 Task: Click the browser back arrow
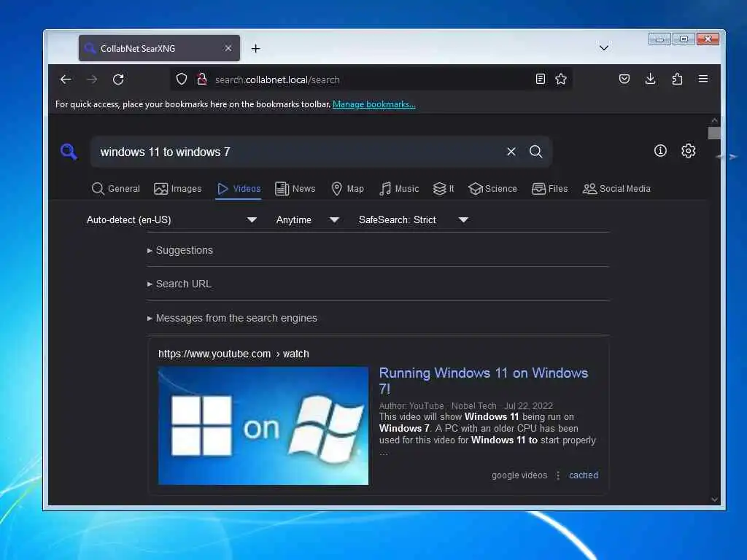click(66, 79)
